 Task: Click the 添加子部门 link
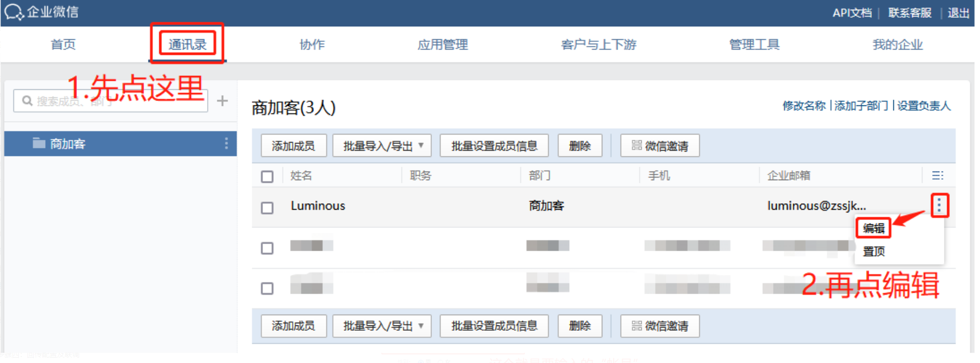point(861,106)
